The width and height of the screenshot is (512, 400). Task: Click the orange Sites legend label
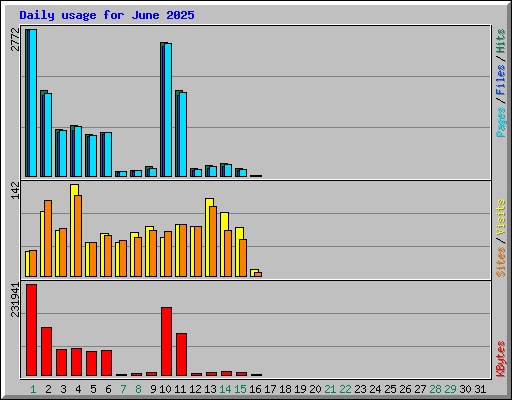500,262
